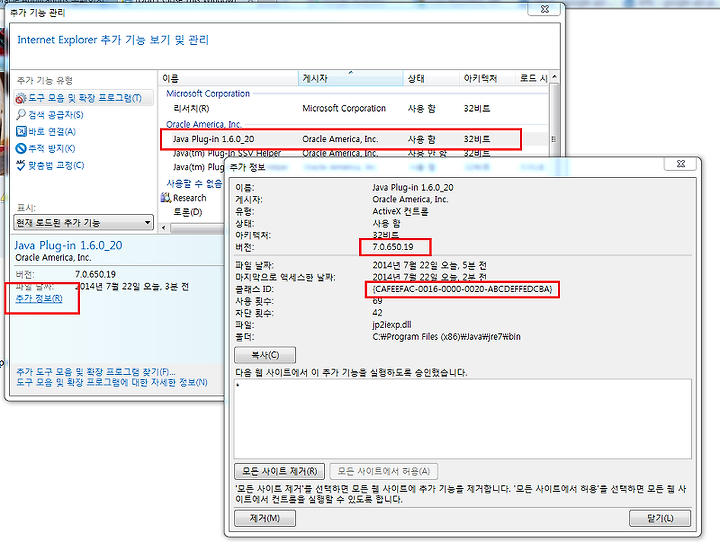Click the folder path C:\Program Files (x86)\Java\jre7\bin
Viewport: 720px width, 542px height.
446,337
